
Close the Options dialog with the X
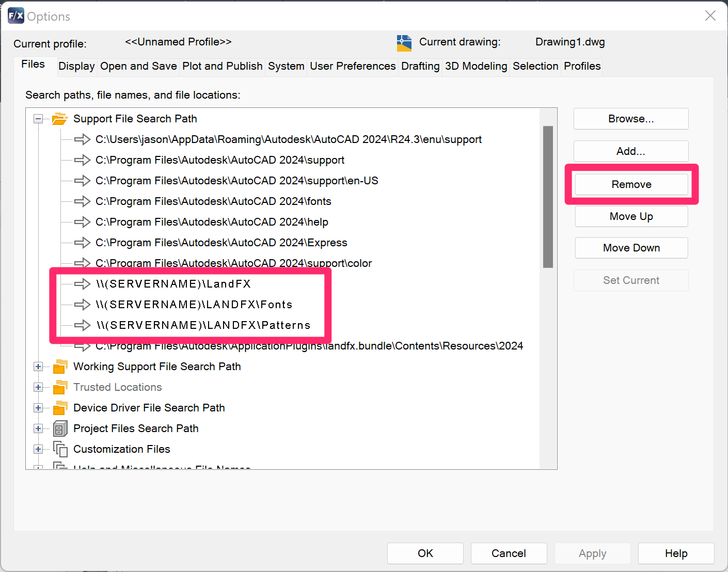pos(710,15)
